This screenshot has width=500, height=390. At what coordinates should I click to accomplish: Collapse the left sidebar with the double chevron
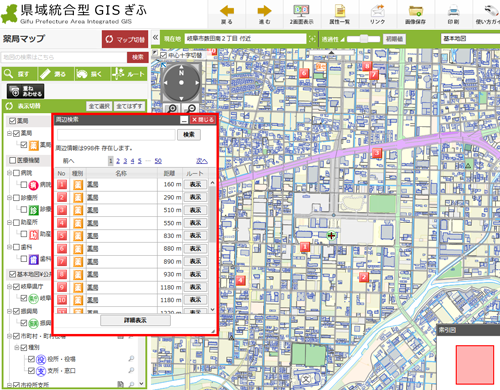155,37
